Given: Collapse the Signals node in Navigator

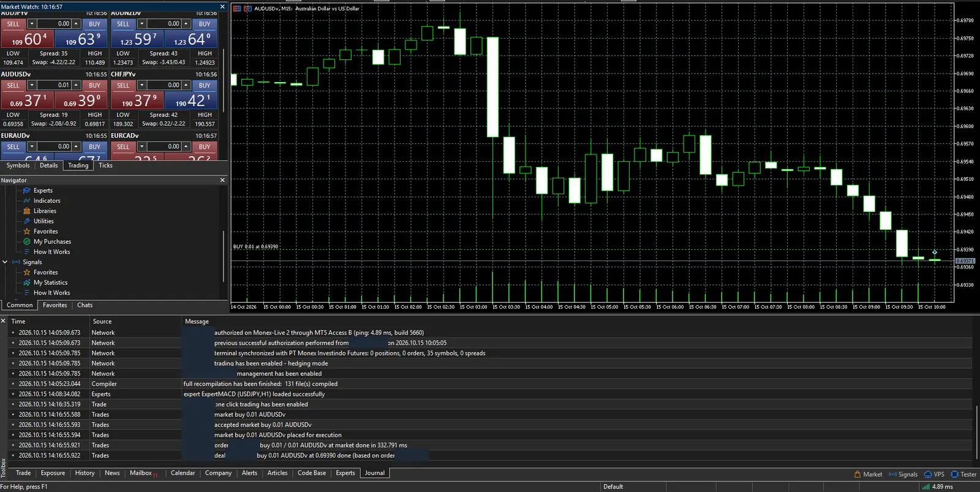Looking at the screenshot, I should coord(5,262).
